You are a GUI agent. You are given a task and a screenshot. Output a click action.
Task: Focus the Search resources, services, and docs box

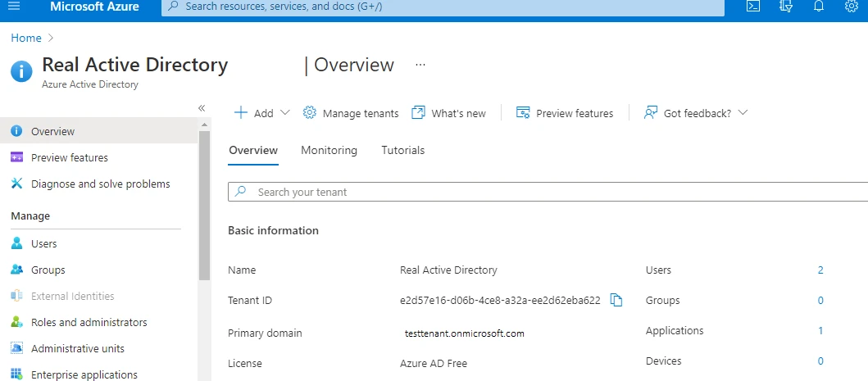coord(443,7)
